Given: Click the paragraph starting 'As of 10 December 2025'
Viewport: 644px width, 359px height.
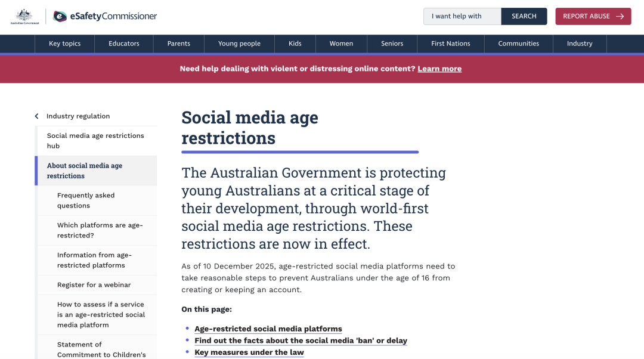Looking at the screenshot, I should click(x=318, y=278).
